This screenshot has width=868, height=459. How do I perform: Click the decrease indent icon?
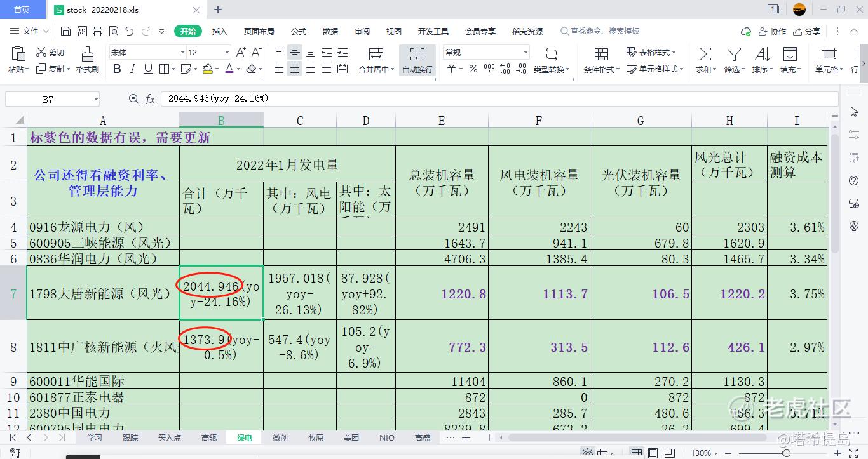(327, 53)
